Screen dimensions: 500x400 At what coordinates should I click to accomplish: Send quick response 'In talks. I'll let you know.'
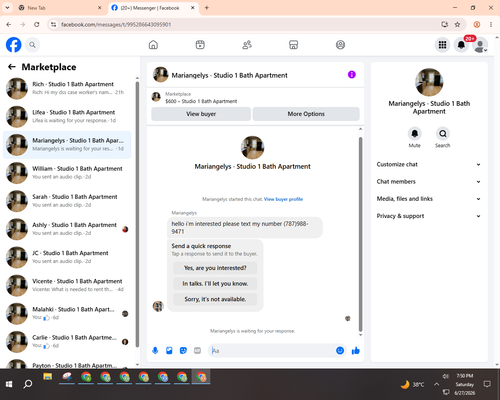[215, 284]
